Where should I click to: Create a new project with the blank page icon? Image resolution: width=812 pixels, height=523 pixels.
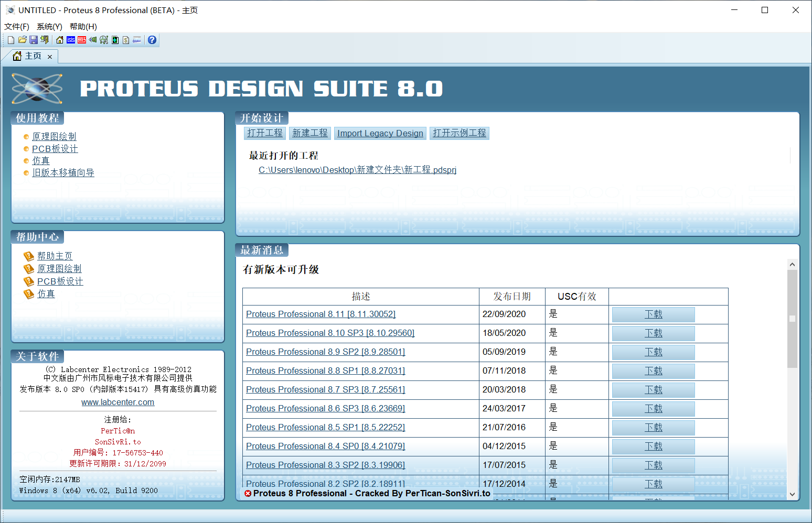(x=11, y=39)
